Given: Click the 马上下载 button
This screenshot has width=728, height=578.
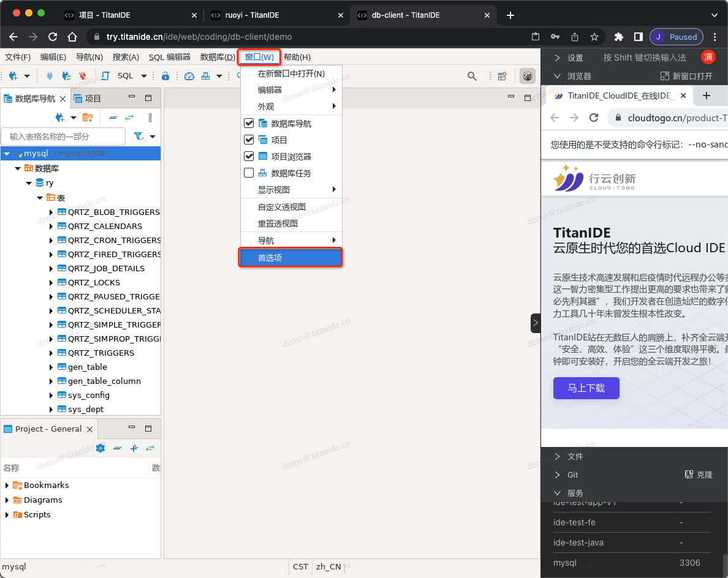Looking at the screenshot, I should pos(586,388).
